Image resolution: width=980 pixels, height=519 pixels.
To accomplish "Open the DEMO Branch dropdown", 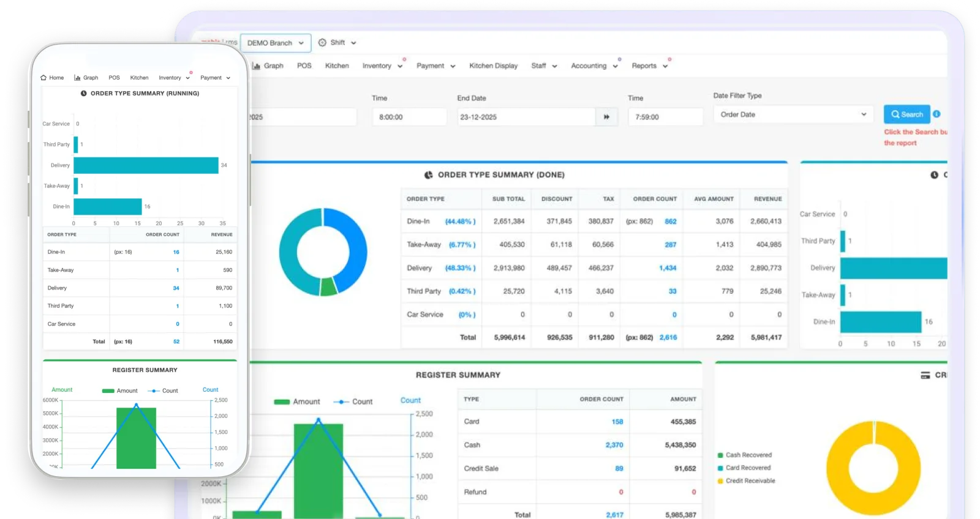I will point(276,43).
